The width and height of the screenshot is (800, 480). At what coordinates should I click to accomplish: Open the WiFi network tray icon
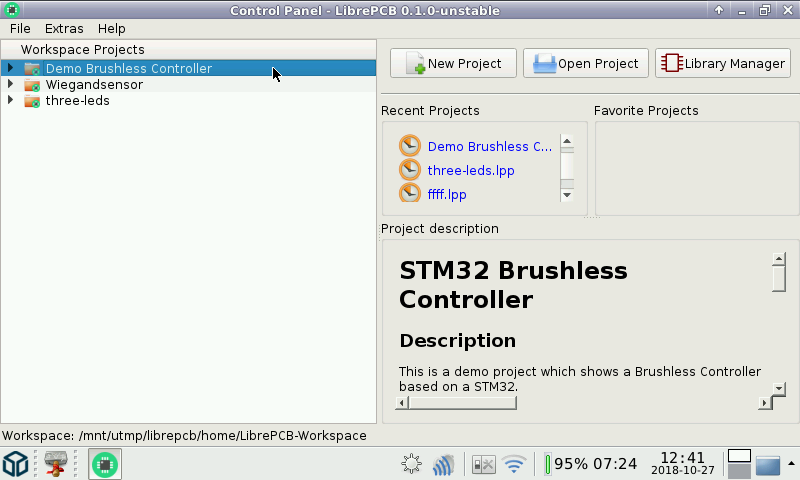pos(514,464)
